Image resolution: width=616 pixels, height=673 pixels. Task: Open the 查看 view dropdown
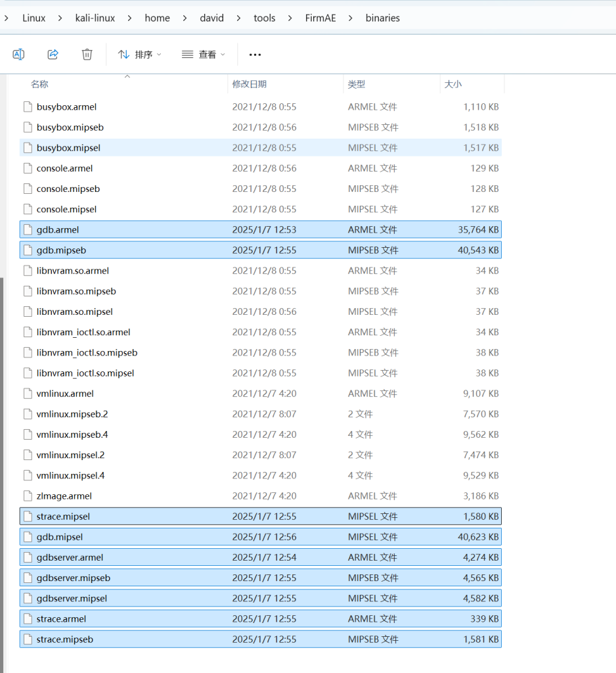203,55
